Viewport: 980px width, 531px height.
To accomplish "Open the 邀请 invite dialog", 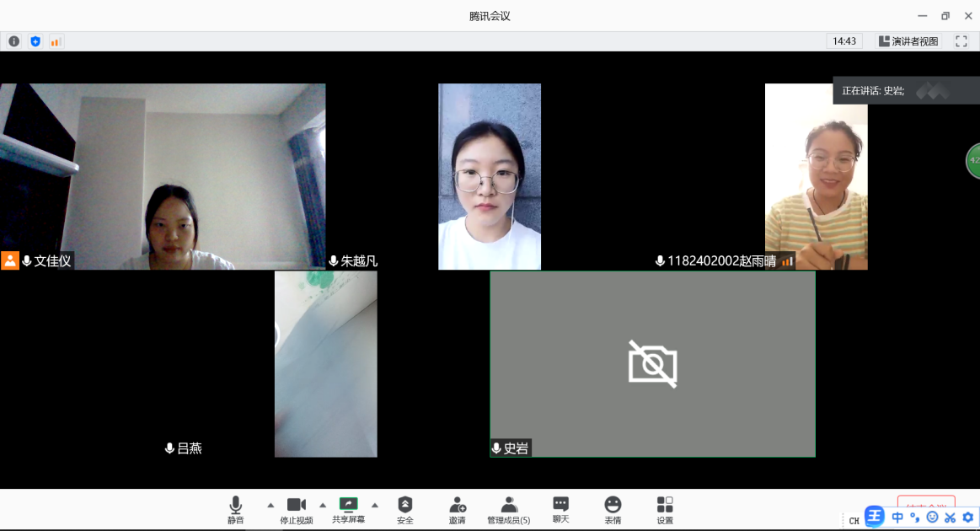I will click(457, 509).
